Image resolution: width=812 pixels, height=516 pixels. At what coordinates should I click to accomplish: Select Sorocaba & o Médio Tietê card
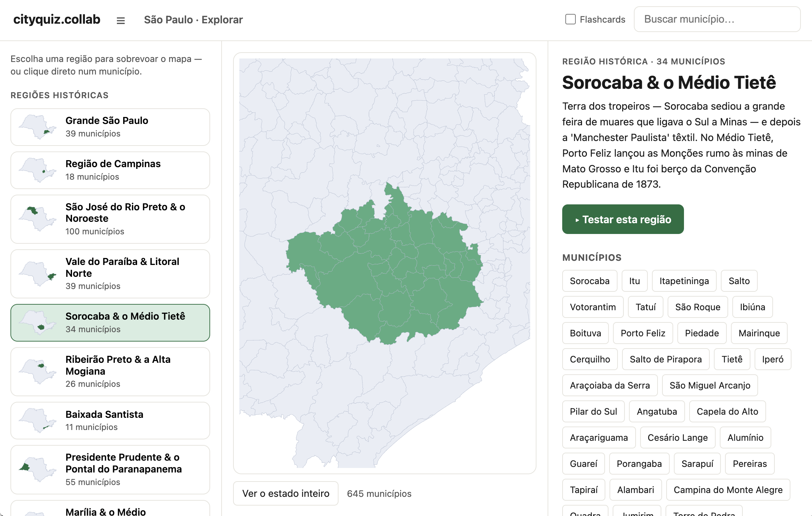point(110,323)
